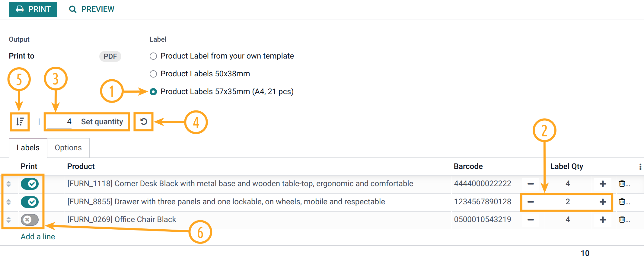This screenshot has height=264, width=644.
Task: Choose Product Label from your own template
Action: 153,56
